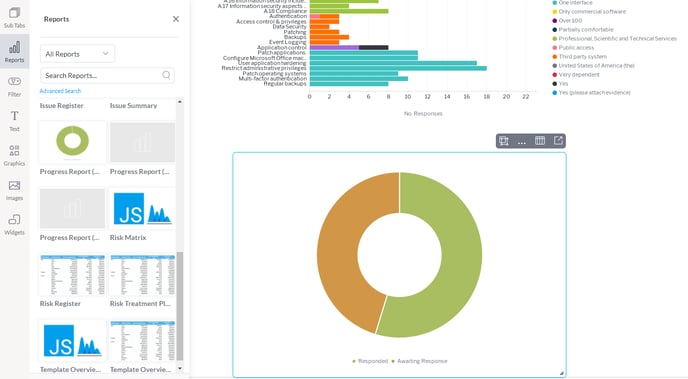Screen dimensions: 688x379
Task: Expand the All Reports dropdown
Action: pyautogui.click(x=77, y=54)
